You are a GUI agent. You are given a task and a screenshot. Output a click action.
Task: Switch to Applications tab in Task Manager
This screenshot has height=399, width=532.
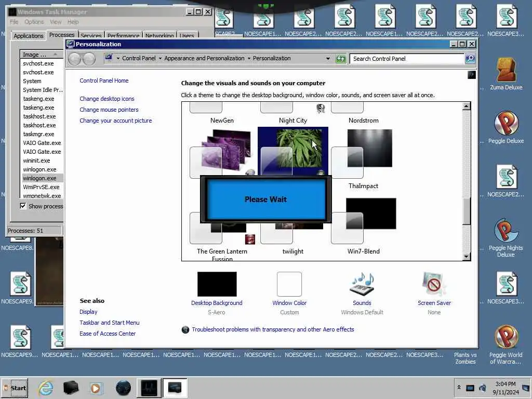coord(29,36)
